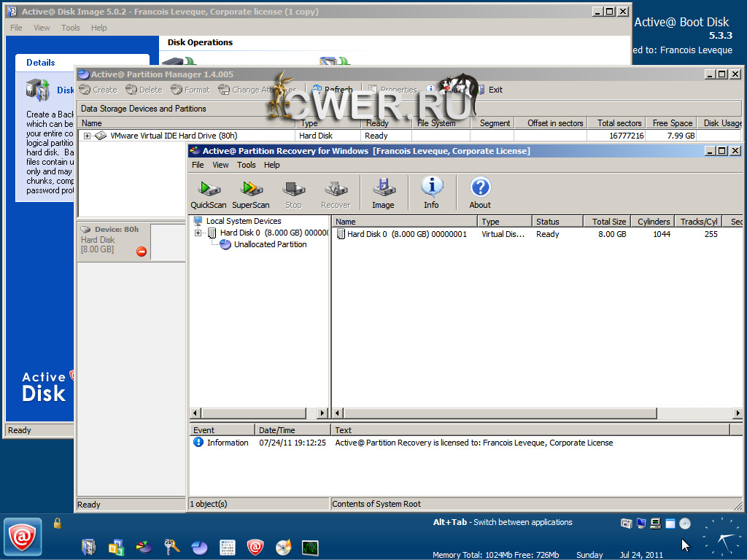Open the terminal icon in the taskbar
The height and width of the screenshot is (560, 747).
point(310,547)
